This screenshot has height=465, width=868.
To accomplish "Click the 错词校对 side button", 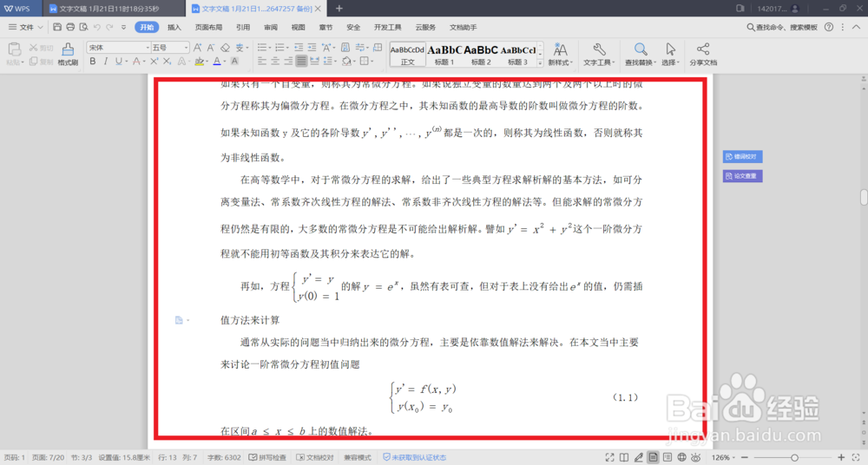I will point(742,157).
